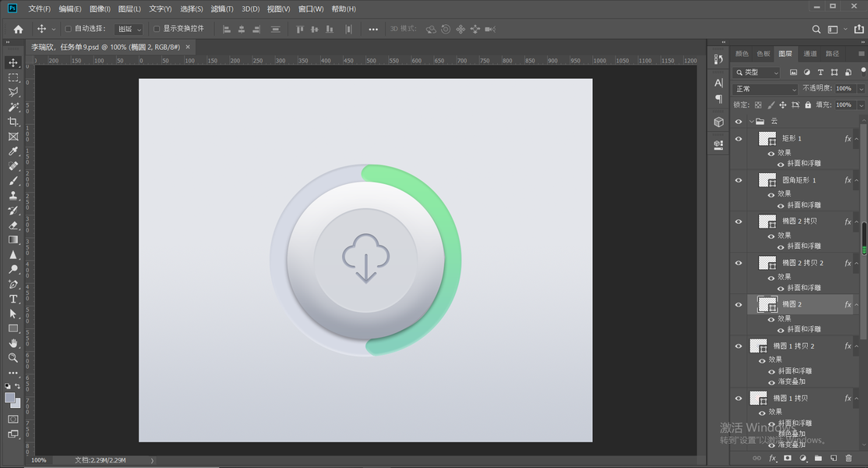Select the Eyedropper tool

pos(13,151)
